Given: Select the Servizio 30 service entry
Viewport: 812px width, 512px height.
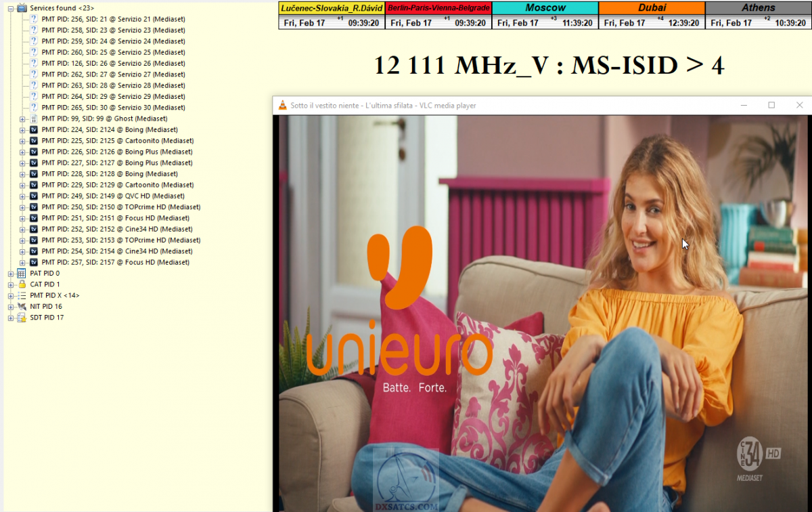Looking at the screenshot, I should coord(113,108).
